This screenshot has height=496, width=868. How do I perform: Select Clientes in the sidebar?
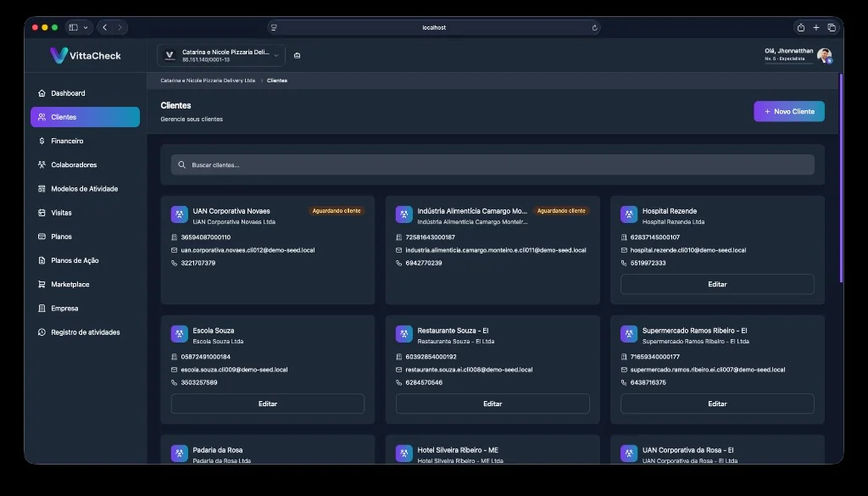point(85,117)
